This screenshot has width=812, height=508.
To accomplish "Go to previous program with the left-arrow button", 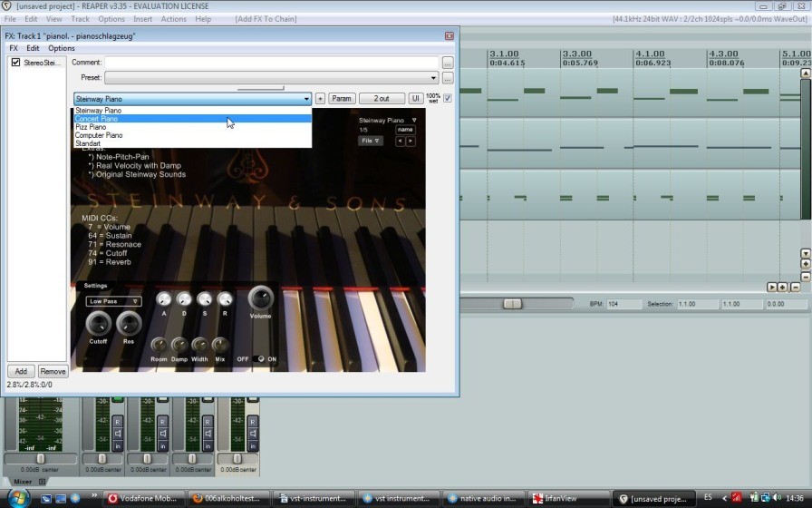I will (400, 141).
